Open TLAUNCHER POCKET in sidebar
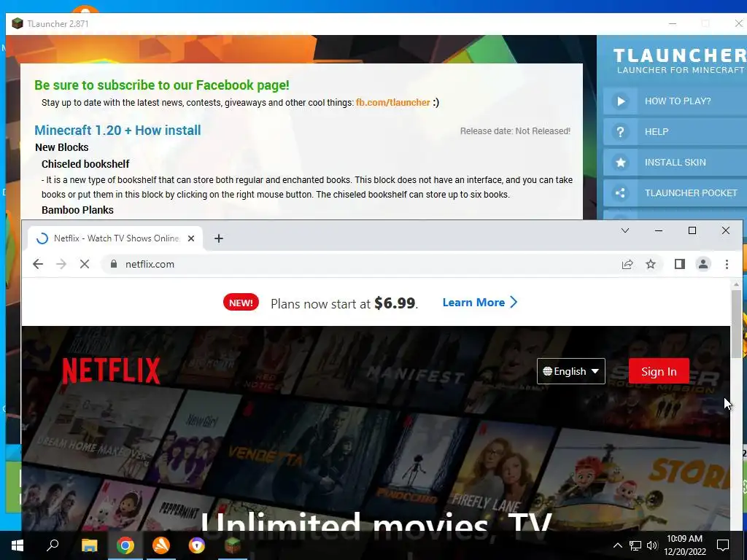 [x=675, y=192]
